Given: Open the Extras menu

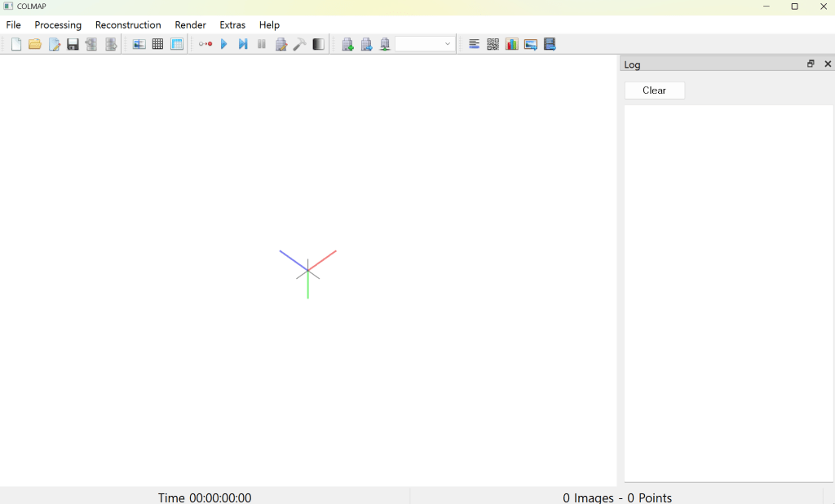Looking at the screenshot, I should [x=232, y=25].
